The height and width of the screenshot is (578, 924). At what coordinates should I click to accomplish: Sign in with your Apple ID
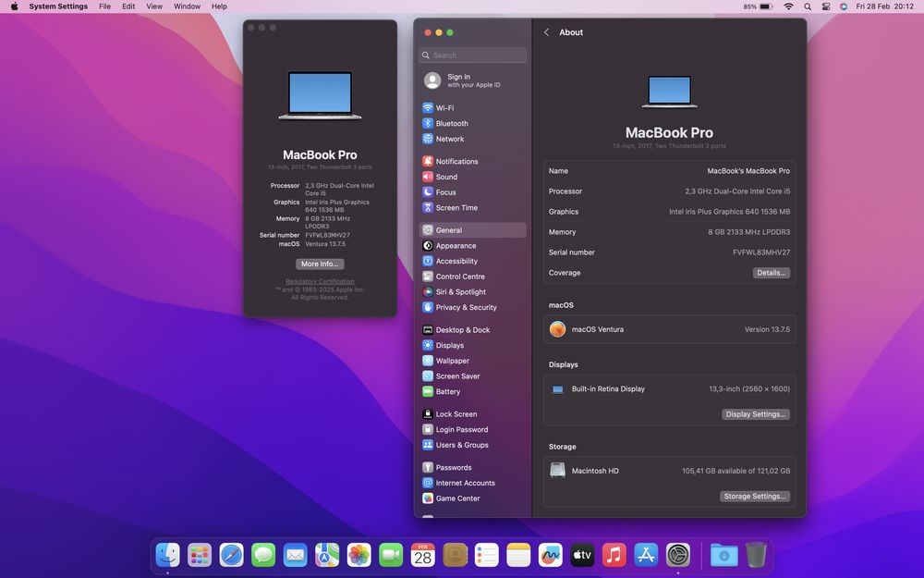[x=472, y=80]
